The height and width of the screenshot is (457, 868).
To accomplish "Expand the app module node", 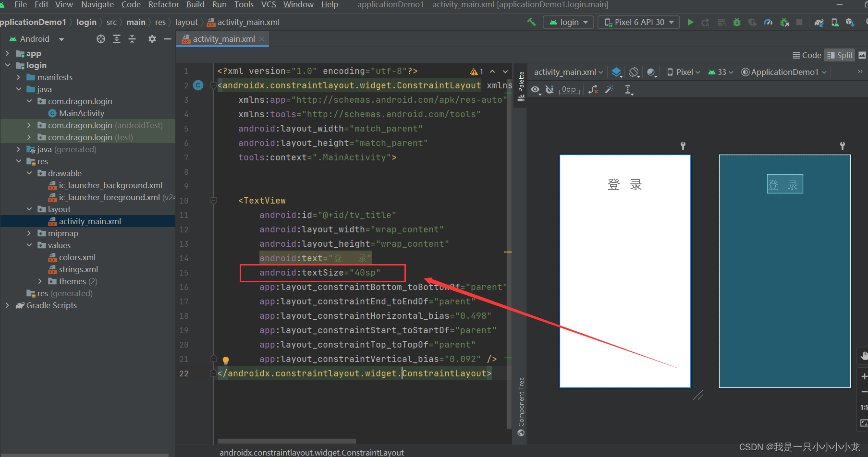I will pos(7,53).
